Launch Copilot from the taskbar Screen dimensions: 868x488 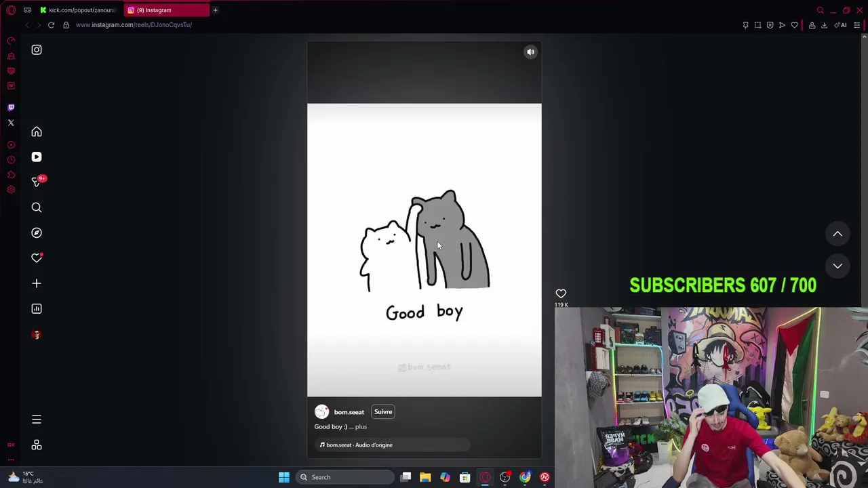(445, 477)
